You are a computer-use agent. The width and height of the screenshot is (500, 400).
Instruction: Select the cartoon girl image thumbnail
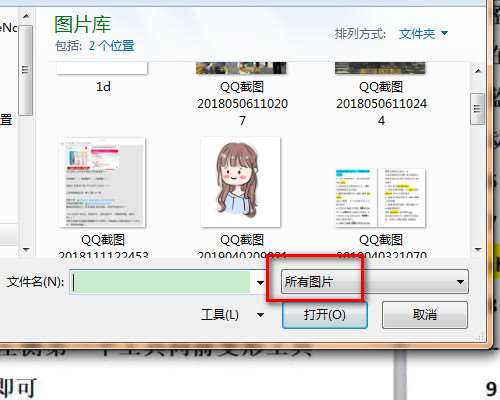coord(240,182)
